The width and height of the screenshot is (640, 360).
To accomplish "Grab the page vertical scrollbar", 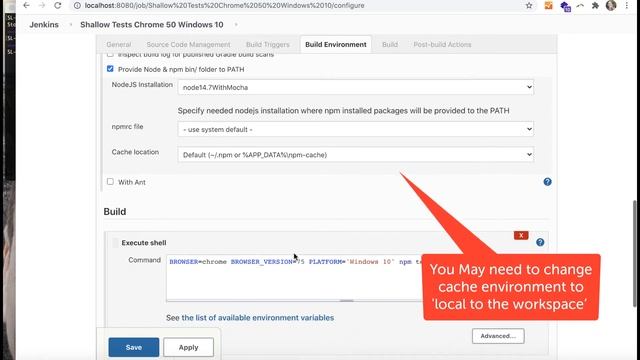I will point(635,253).
